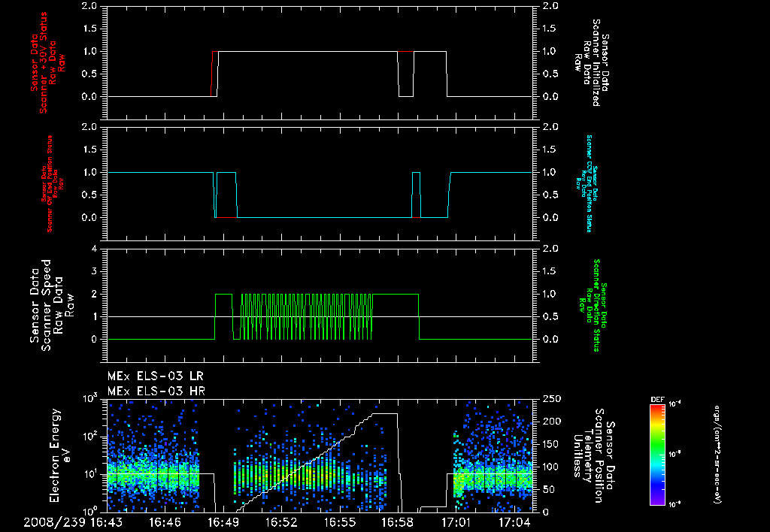Click the 16:58 time axis label
Screen dimensions: 770x532
(x=399, y=522)
